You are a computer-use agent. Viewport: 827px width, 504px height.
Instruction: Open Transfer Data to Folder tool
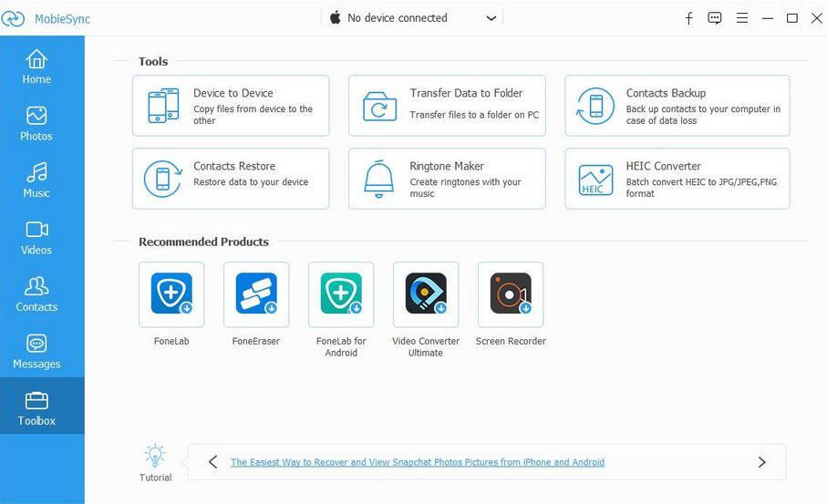[x=447, y=106]
